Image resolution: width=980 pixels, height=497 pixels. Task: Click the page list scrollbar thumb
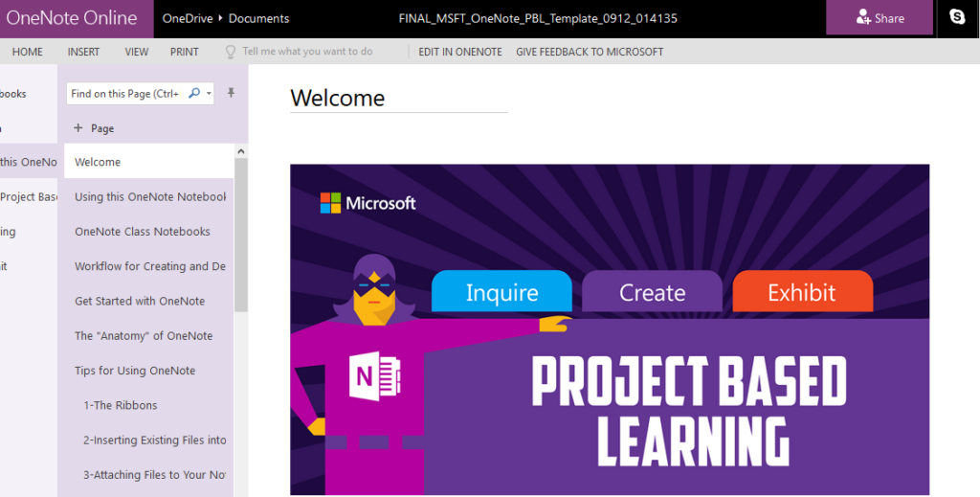pyautogui.click(x=241, y=235)
